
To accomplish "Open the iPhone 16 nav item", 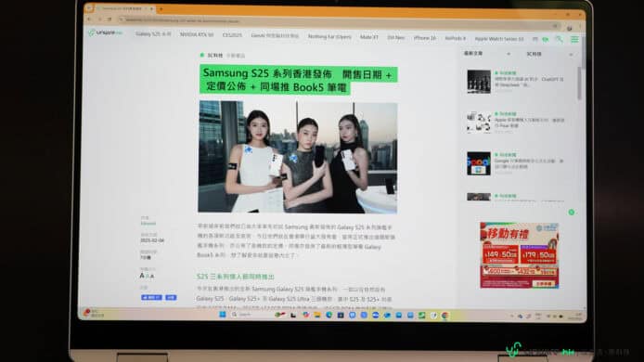I will pos(425,38).
